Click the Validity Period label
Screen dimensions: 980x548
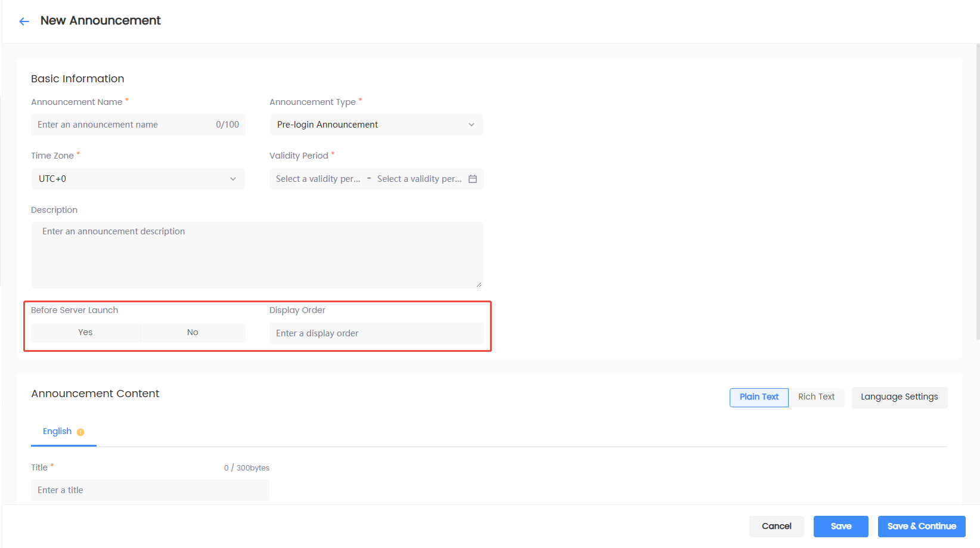point(299,156)
